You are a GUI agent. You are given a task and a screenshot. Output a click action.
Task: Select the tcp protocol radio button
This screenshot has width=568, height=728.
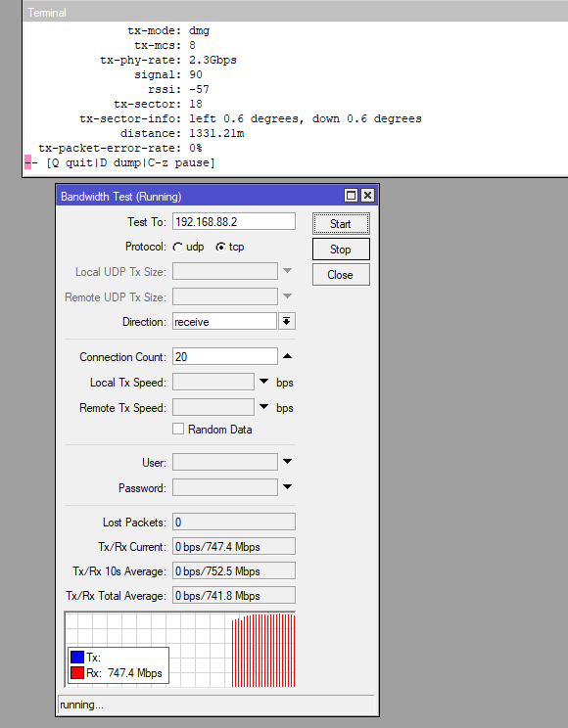220,248
